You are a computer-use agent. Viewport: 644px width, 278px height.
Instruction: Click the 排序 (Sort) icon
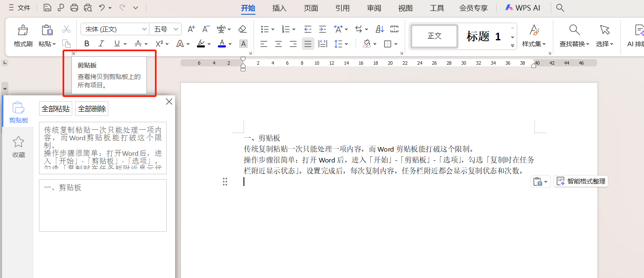(x=379, y=29)
